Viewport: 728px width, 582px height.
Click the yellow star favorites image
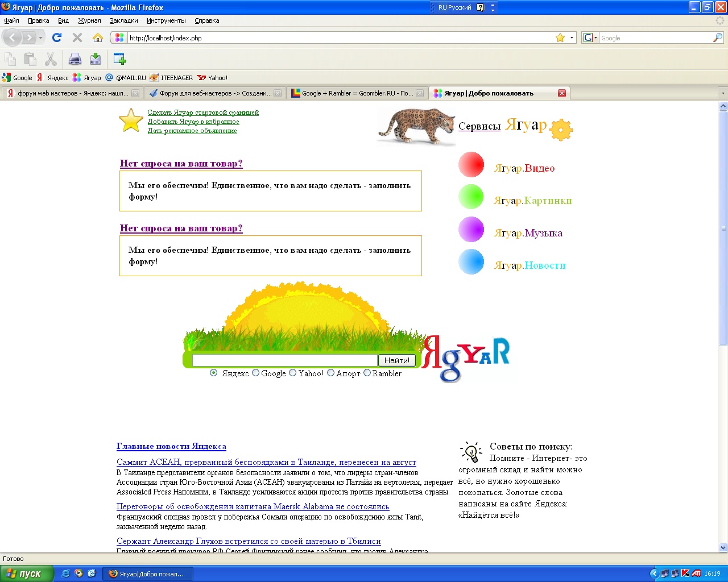coord(131,120)
